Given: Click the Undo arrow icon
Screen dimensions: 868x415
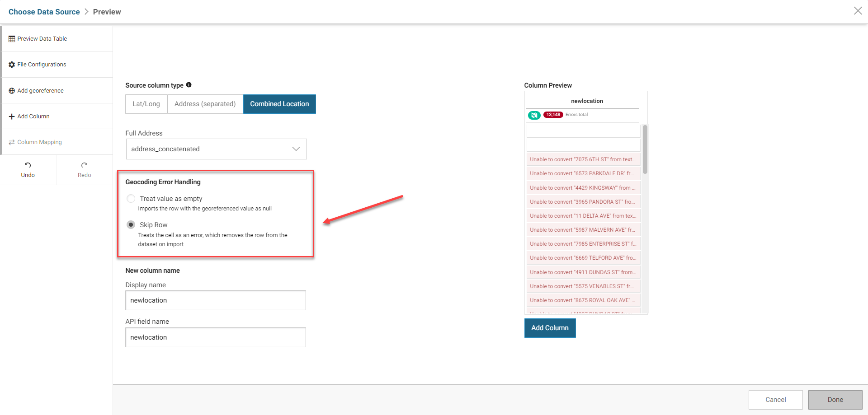Looking at the screenshot, I should [28, 165].
